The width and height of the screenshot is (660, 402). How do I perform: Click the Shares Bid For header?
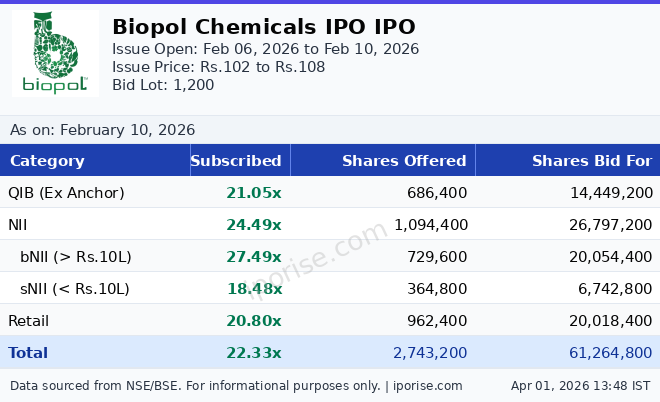pos(591,161)
